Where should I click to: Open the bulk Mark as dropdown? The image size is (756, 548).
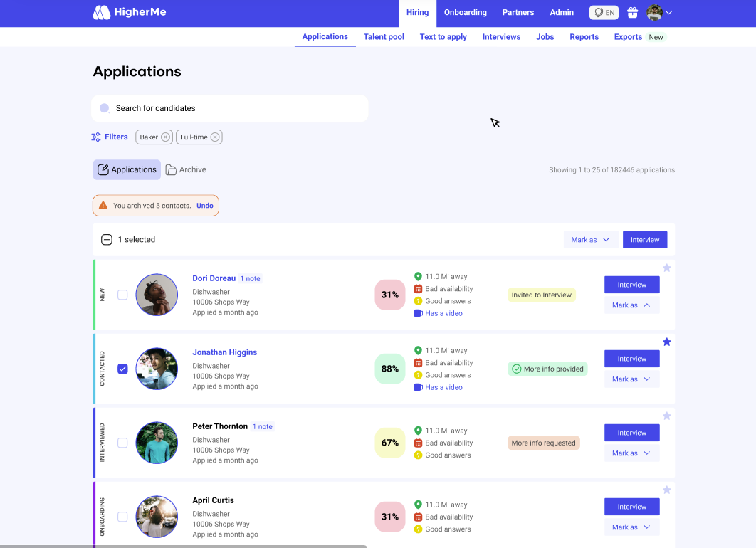click(590, 240)
